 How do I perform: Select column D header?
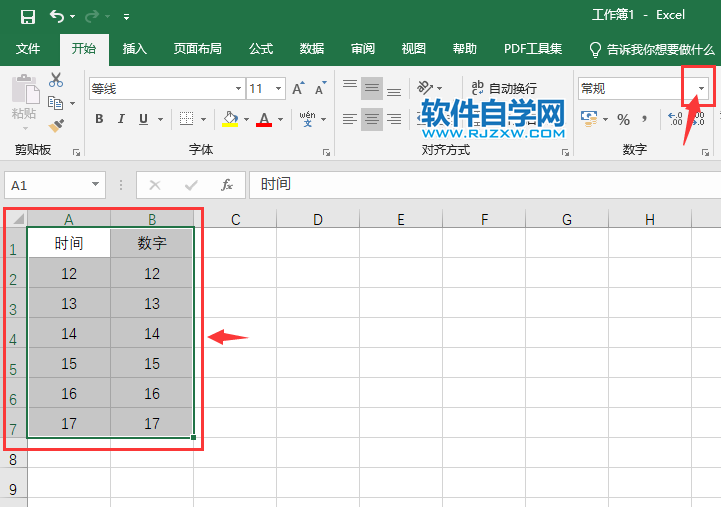point(318,219)
